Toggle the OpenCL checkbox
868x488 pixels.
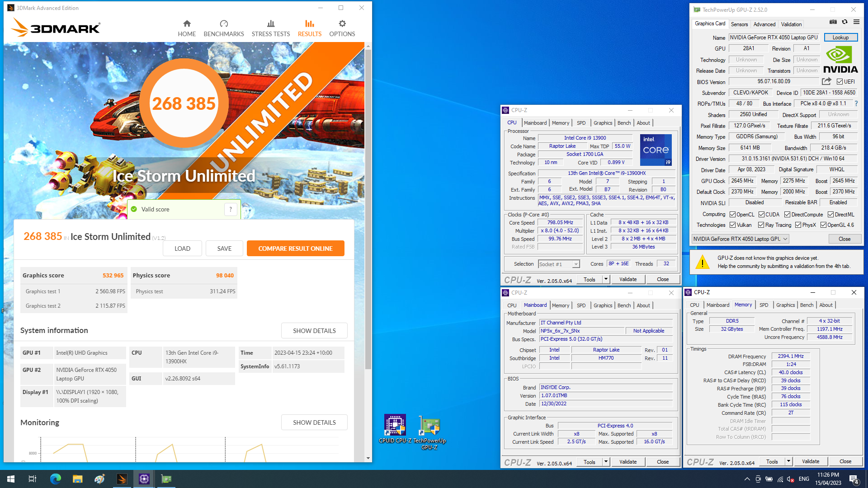[732, 215]
